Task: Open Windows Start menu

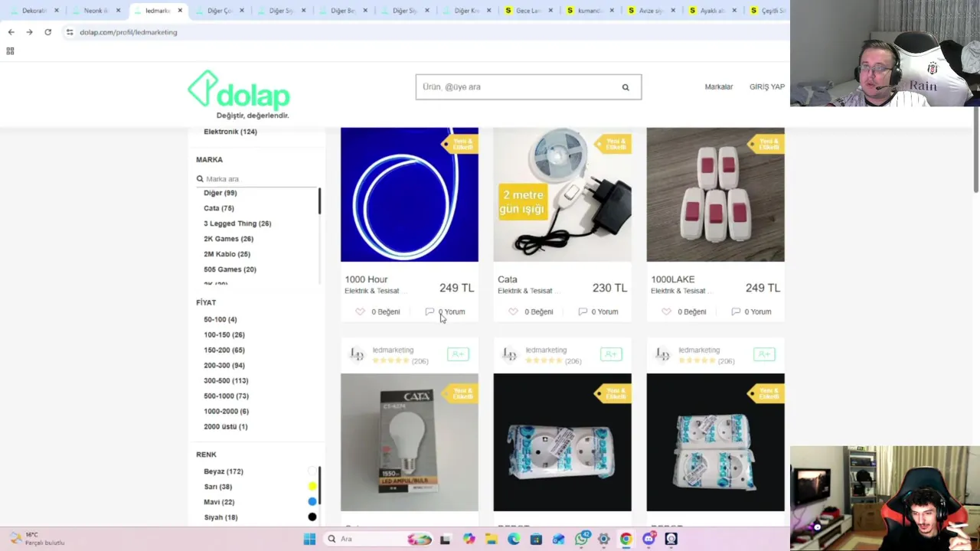Action: 309,539
